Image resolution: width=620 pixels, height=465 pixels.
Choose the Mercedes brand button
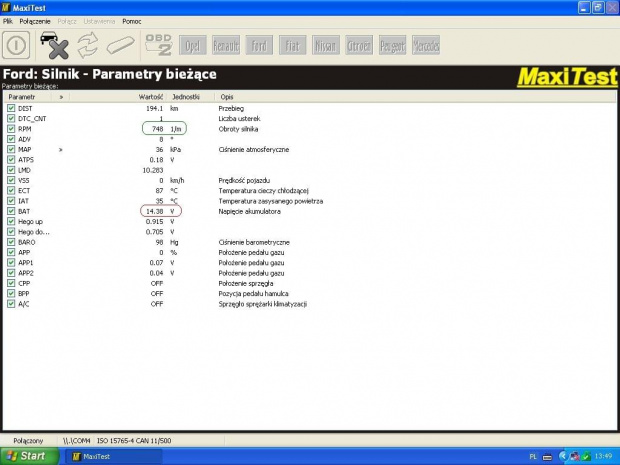426,45
